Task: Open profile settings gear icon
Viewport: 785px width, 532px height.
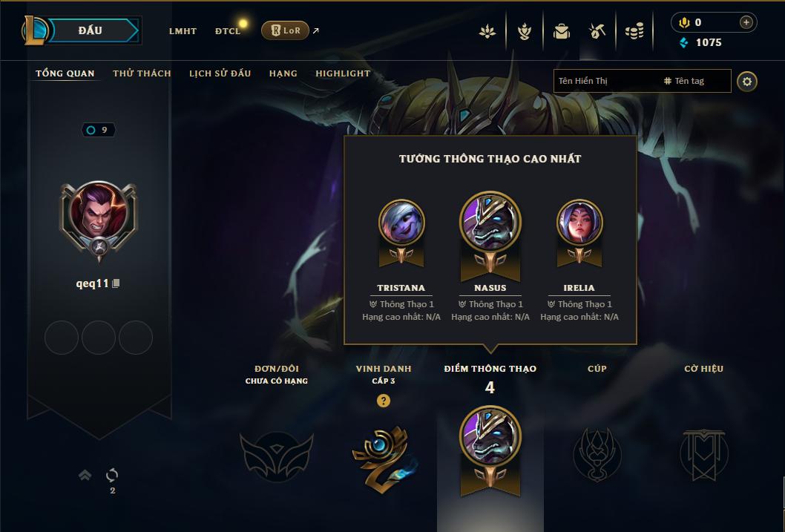Action: click(x=747, y=82)
